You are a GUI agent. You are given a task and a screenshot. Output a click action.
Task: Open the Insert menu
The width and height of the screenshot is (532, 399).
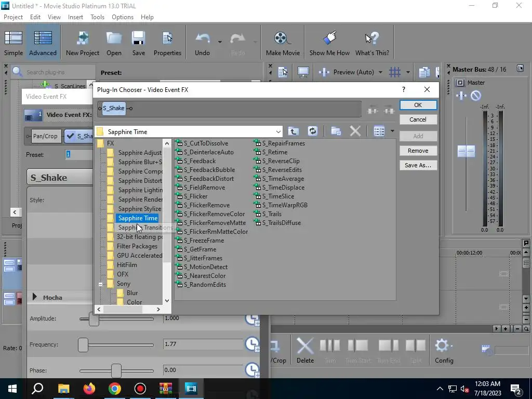click(x=75, y=17)
